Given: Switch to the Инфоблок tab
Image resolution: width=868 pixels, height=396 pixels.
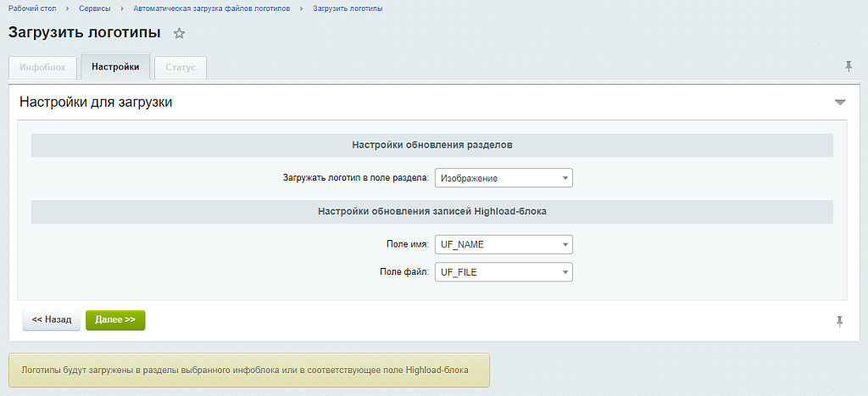Looking at the screenshot, I should pyautogui.click(x=42, y=67).
